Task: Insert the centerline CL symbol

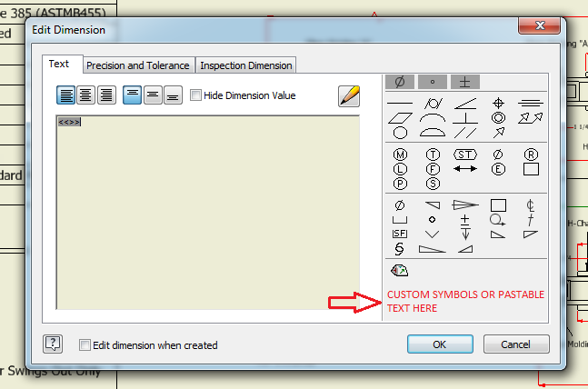Action: click(x=530, y=205)
